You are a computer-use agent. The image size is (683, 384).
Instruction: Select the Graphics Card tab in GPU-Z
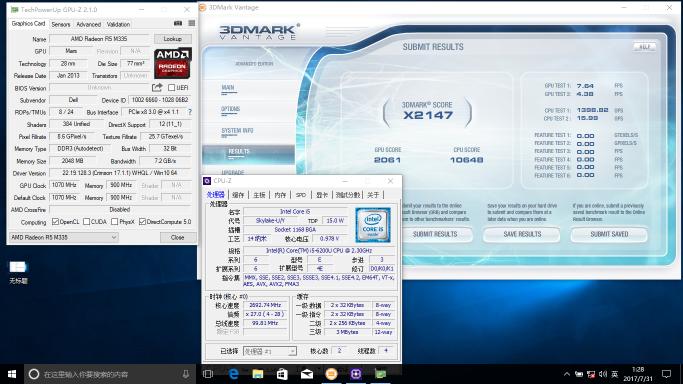pyautogui.click(x=28, y=24)
